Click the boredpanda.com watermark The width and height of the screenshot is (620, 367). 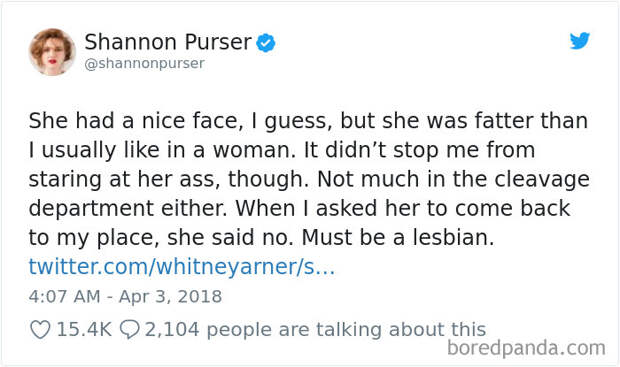click(526, 348)
